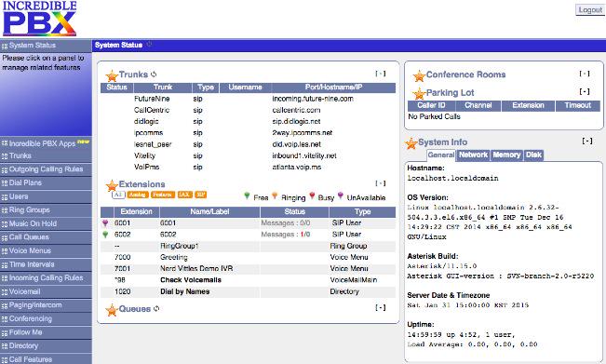Click the System Status header refresh icon
Viewport: 606px width, 364px height.
(x=149, y=45)
